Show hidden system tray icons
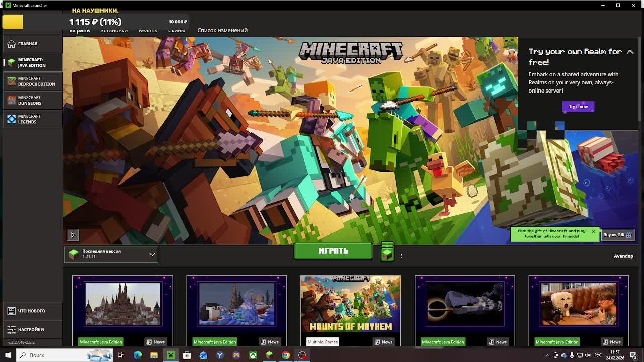The image size is (644, 362). [x=548, y=355]
